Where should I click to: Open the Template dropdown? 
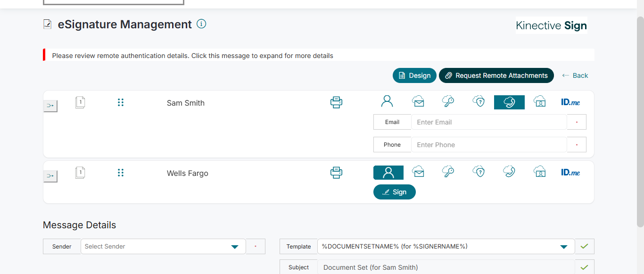click(x=446, y=246)
